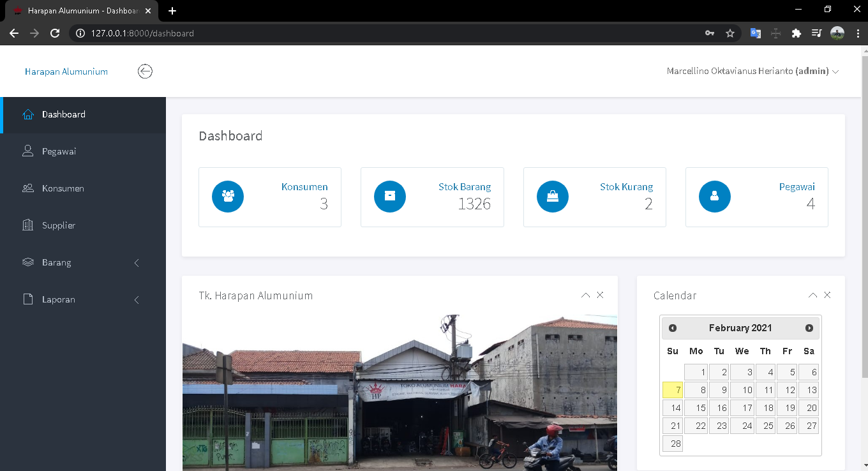
Task: Open the Pegawai menu item
Action: (x=59, y=151)
